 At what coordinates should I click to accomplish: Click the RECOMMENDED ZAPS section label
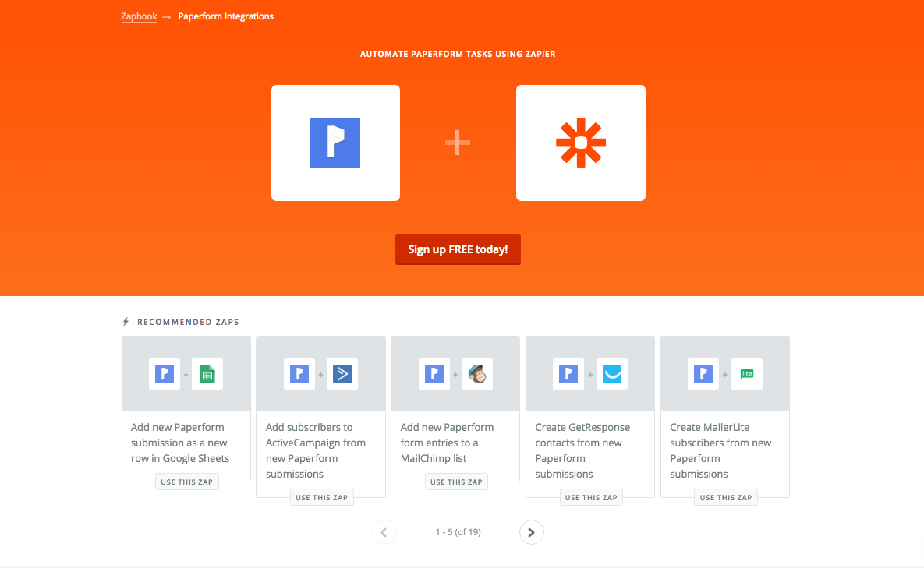[188, 322]
